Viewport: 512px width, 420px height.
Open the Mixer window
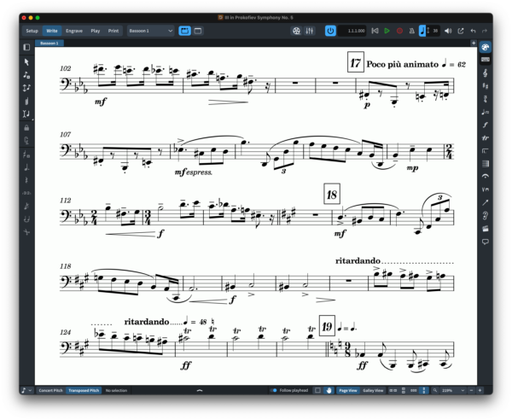pyautogui.click(x=309, y=31)
